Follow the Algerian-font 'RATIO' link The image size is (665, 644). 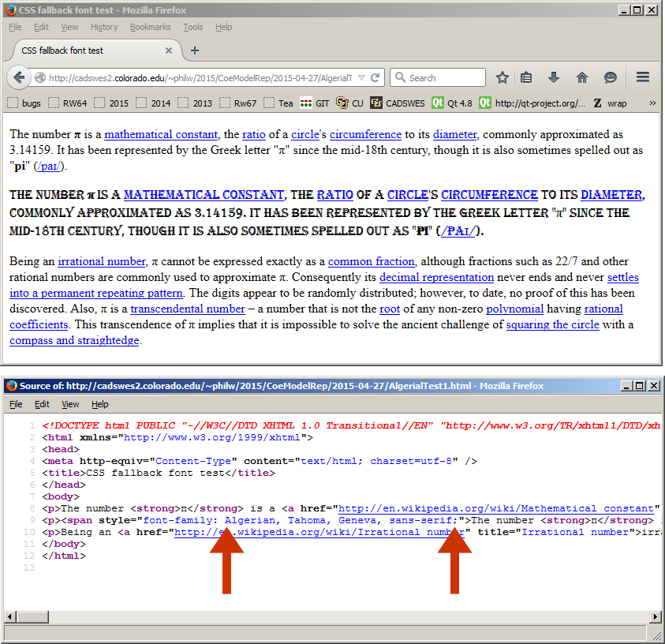pos(335,195)
